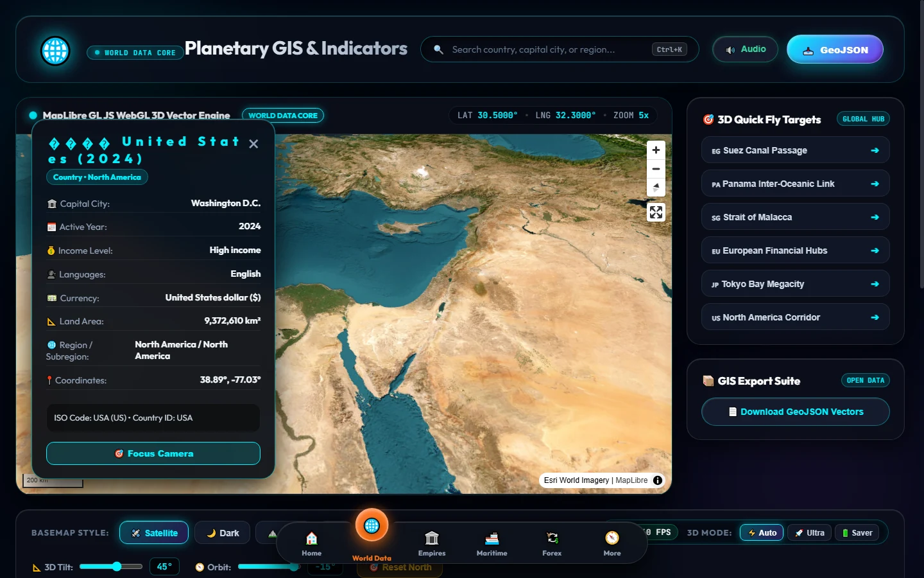
Task: Switch basemap style to Satellite
Action: [154, 533]
